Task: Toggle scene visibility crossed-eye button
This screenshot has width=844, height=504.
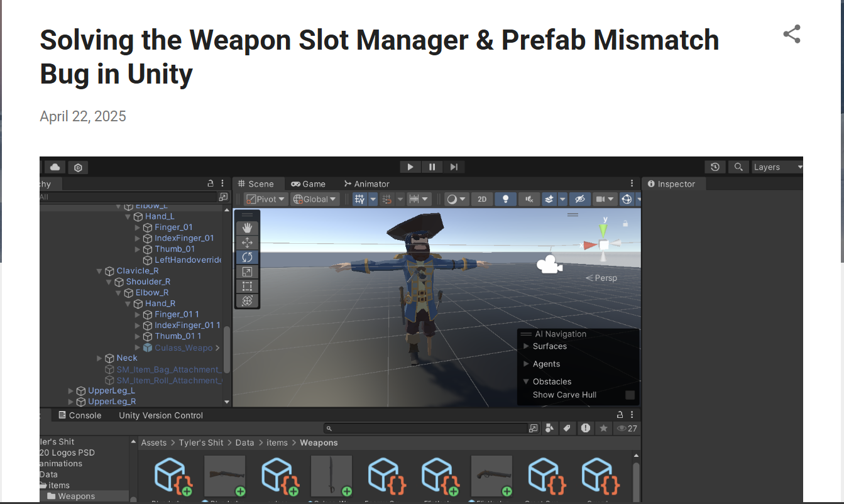Action: [x=580, y=199]
